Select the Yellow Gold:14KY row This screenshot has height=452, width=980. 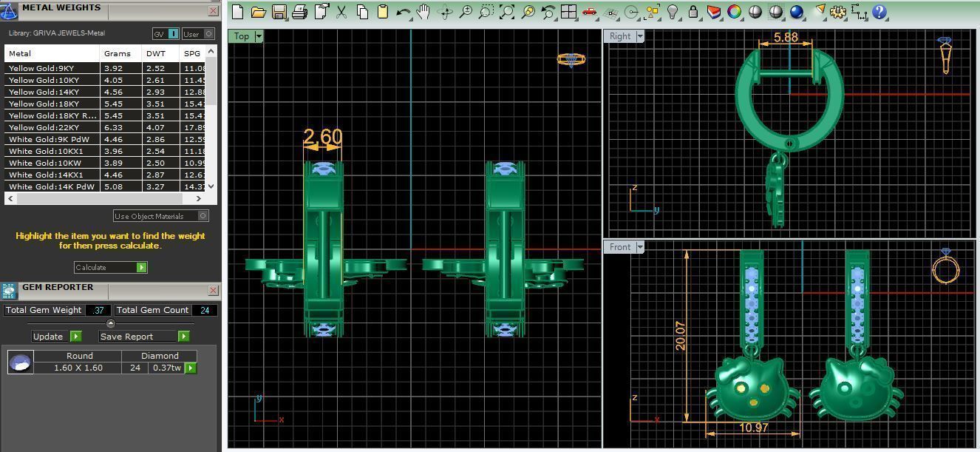(x=106, y=92)
